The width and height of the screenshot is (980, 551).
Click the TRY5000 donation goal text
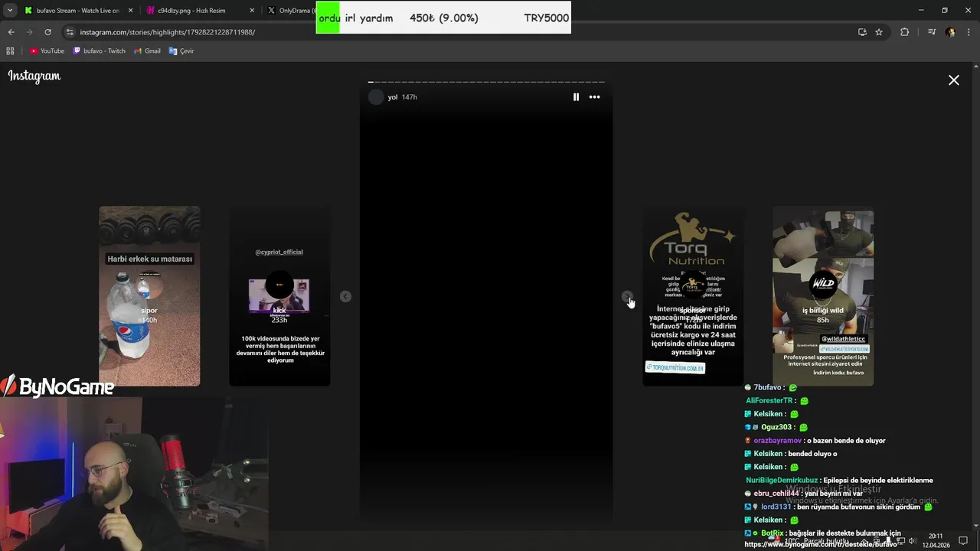(x=546, y=18)
